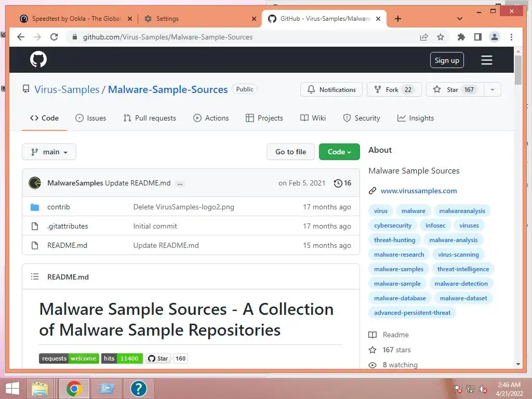This screenshot has width=532, height=399.
Task: Open the help question mark taskbar icon
Action: (x=138, y=389)
